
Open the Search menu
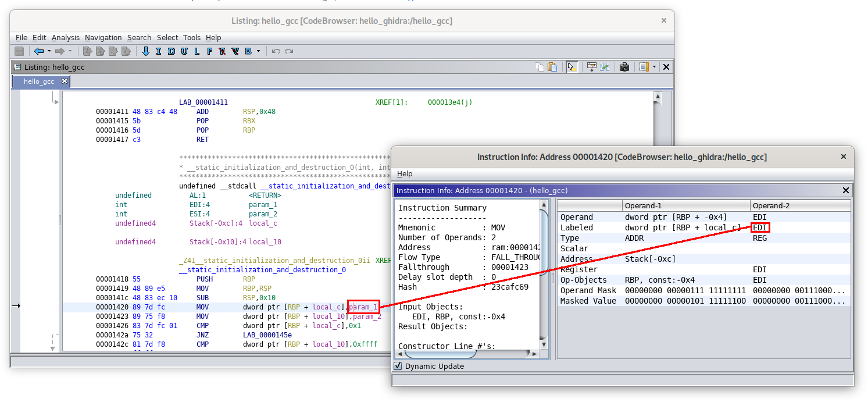[140, 37]
